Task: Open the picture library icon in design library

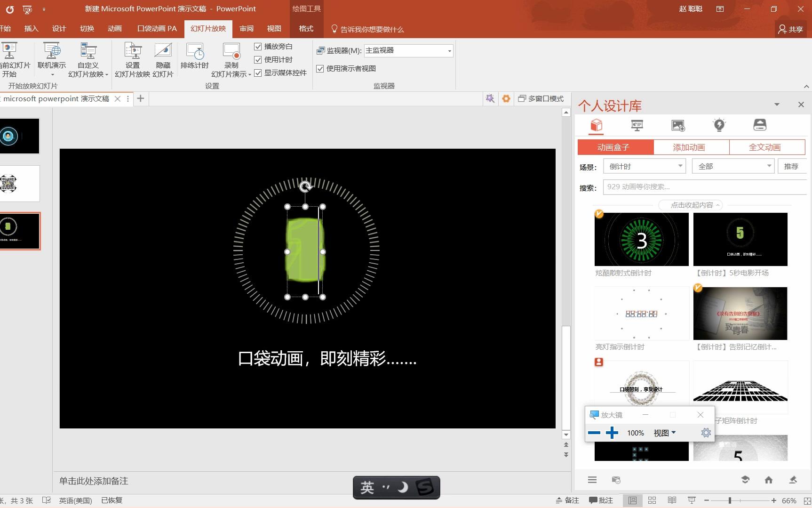Action: coord(678,125)
